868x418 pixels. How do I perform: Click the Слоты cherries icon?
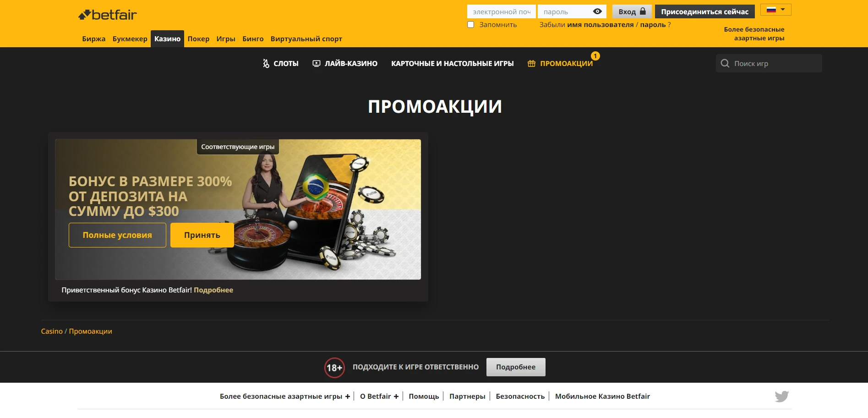tap(266, 63)
